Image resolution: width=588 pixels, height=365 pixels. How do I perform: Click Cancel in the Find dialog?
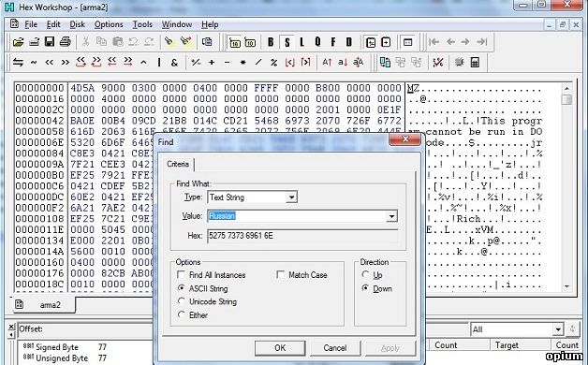click(335, 348)
